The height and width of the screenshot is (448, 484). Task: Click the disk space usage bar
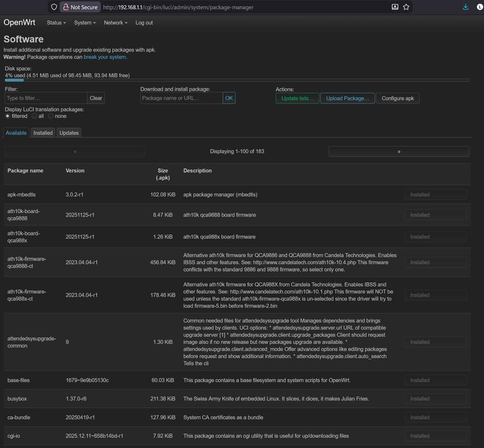coord(237,80)
